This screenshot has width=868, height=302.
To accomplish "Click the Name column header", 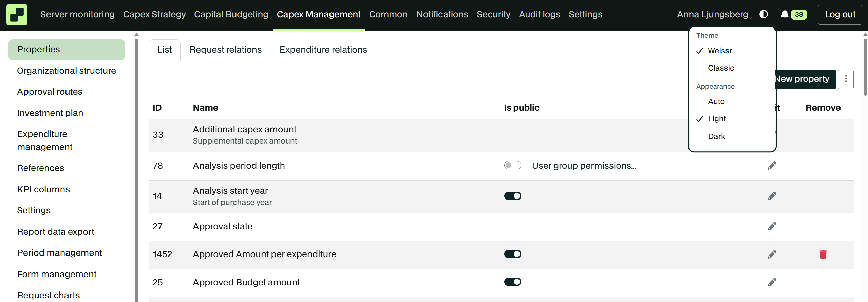I will click(x=206, y=108).
